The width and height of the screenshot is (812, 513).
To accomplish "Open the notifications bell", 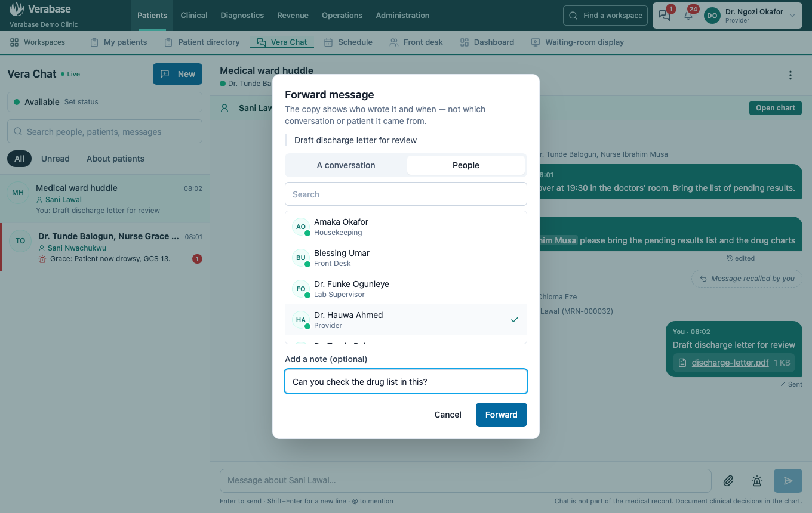I will pos(688,16).
